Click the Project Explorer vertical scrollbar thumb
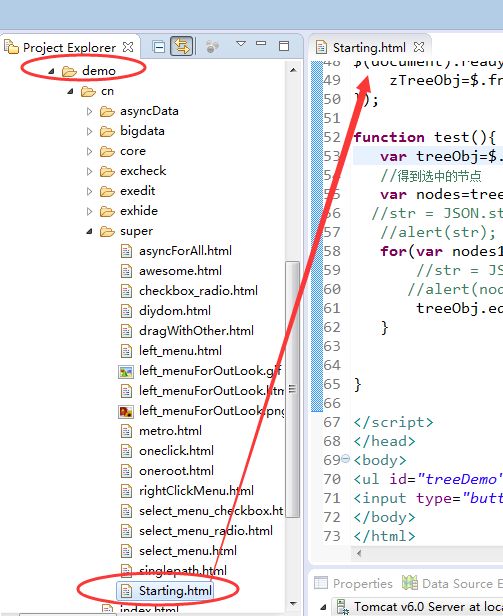This screenshot has height=616, width=503. tap(292, 389)
